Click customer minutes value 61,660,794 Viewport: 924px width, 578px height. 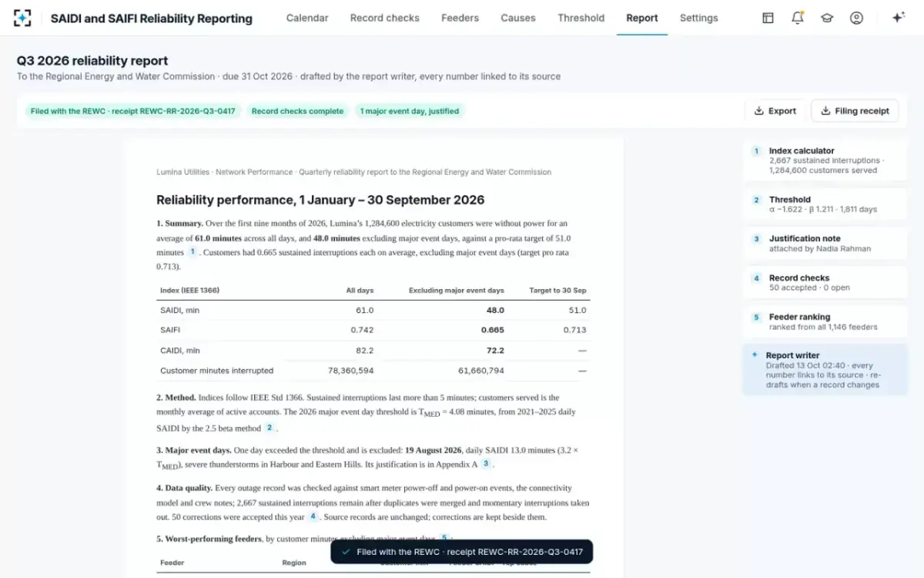(481, 371)
